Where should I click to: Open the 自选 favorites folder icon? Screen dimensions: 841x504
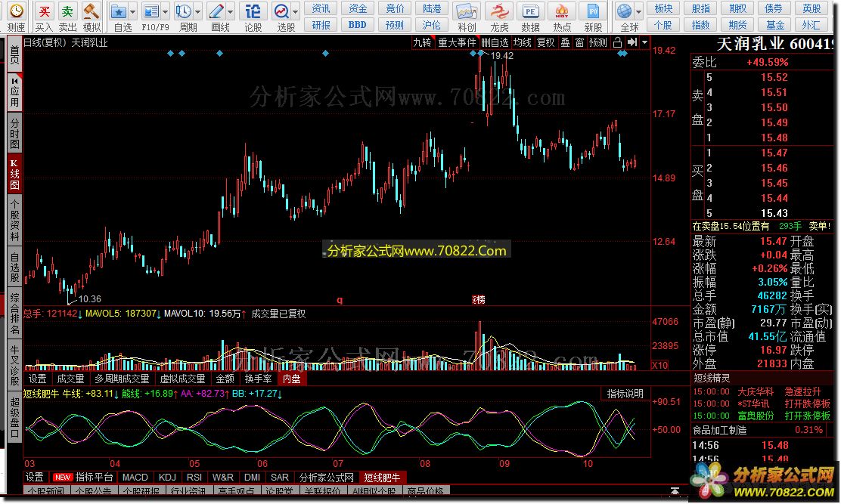point(118,11)
